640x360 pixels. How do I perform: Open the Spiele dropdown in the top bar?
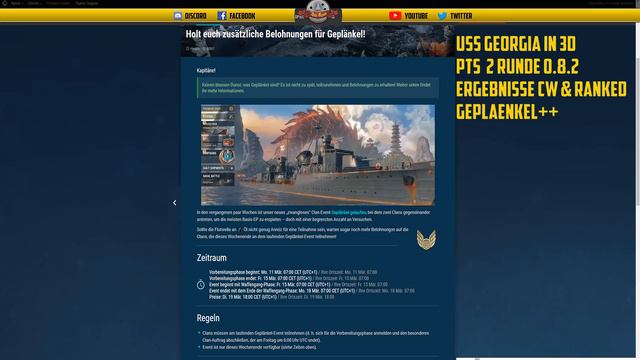(17, 3)
